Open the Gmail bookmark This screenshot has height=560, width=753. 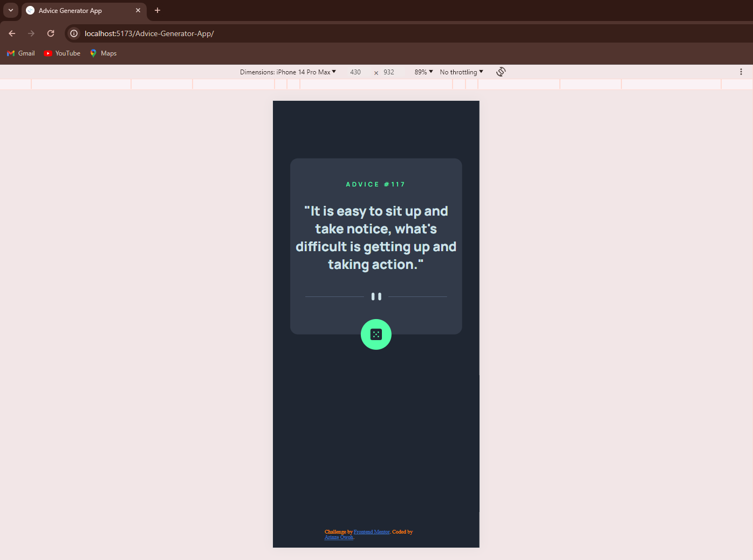pyautogui.click(x=20, y=53)
